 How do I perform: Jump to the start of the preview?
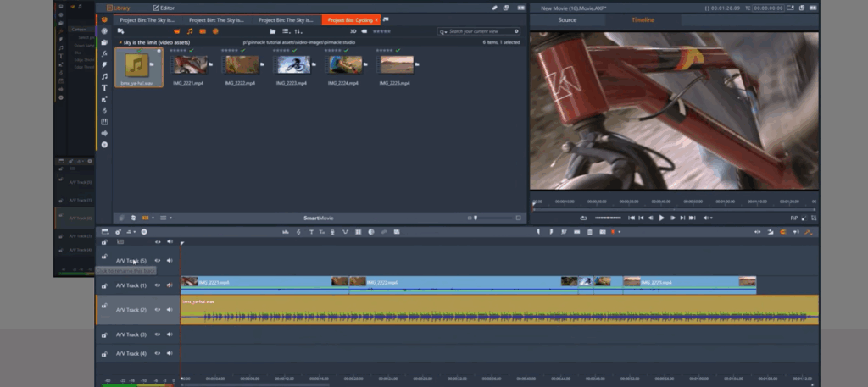[x=631, y=218]
